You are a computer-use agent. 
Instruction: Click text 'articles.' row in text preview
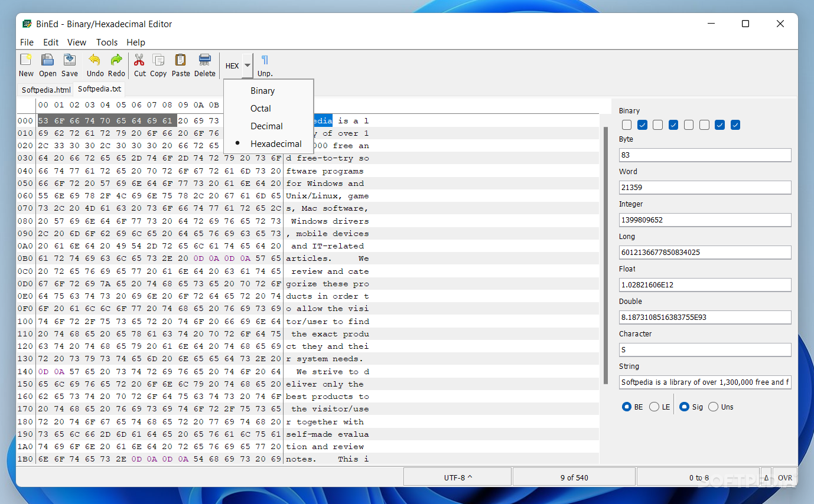pos(309,258)
